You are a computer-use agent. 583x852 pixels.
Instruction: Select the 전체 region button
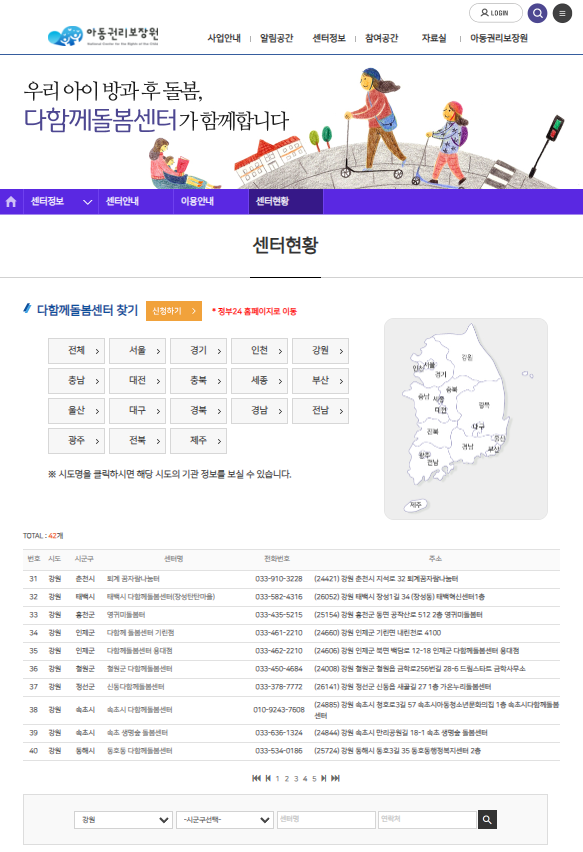tap(76, 351)
